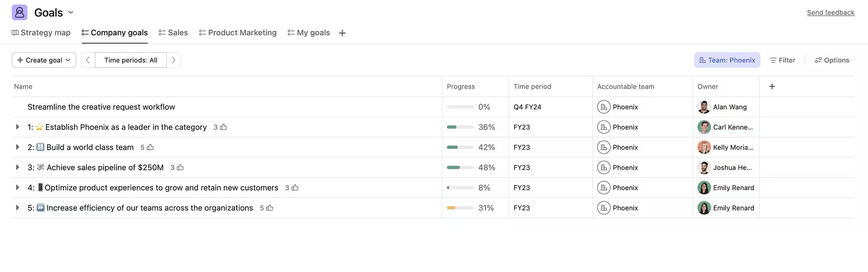Go to next time period

[x=174, y=60]
